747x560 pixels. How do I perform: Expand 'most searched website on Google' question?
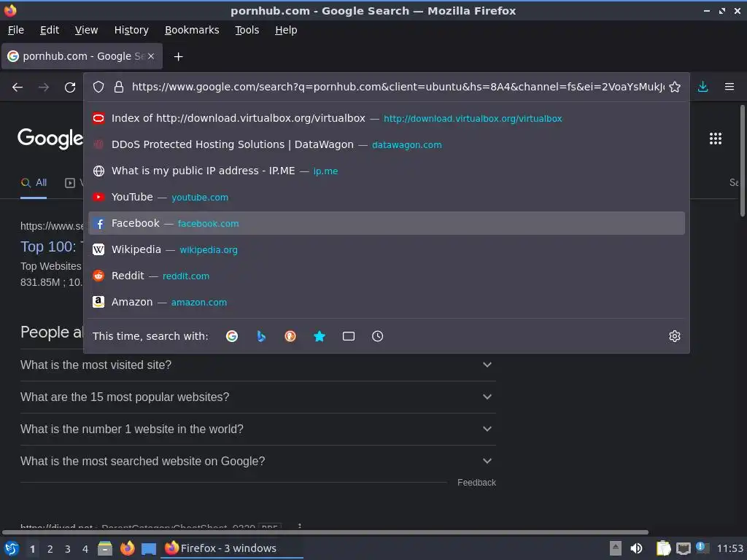258,461
